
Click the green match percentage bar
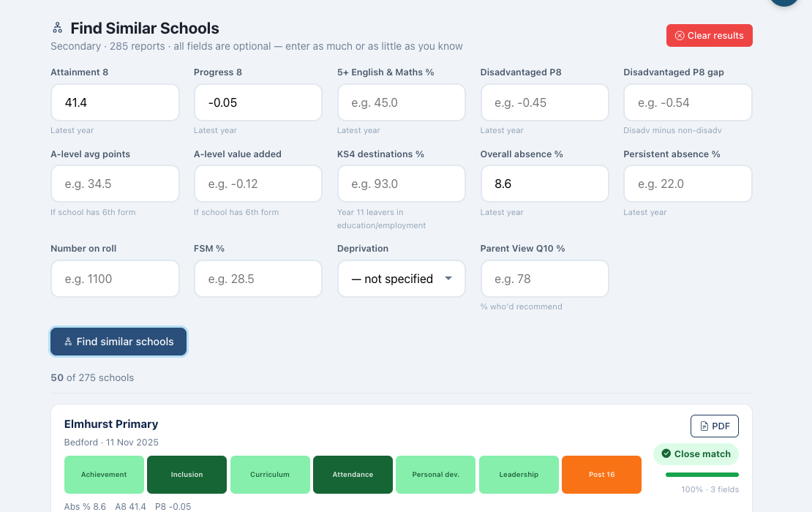[x=702, y=475]
